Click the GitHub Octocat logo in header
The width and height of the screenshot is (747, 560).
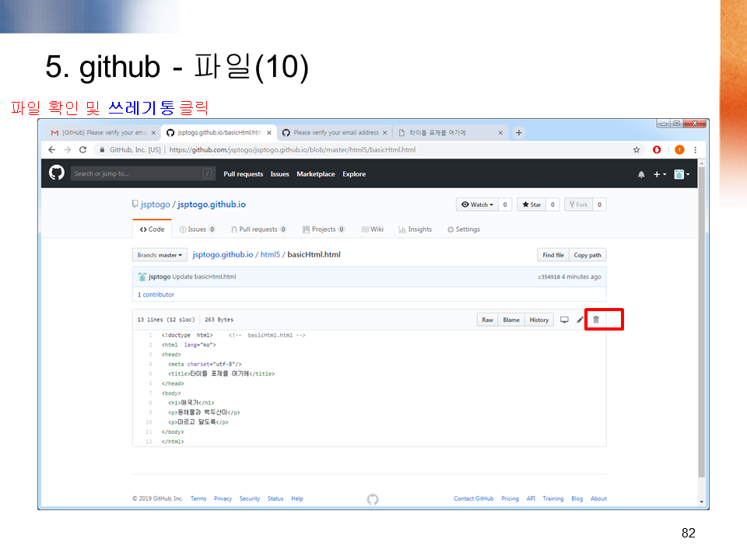[57, 173]
